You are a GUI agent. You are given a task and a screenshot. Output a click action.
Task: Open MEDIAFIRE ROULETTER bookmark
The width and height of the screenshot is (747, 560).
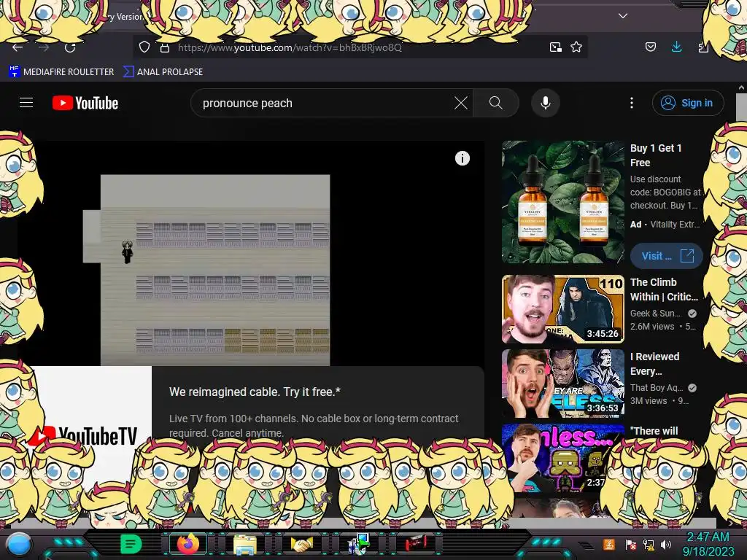[x=61, y=72]
